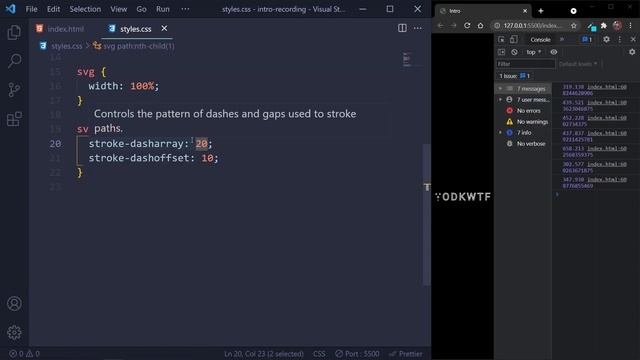Toggle the device toolbar in DevTools
This screenshot has width=640, height=360.
(513, 40)
